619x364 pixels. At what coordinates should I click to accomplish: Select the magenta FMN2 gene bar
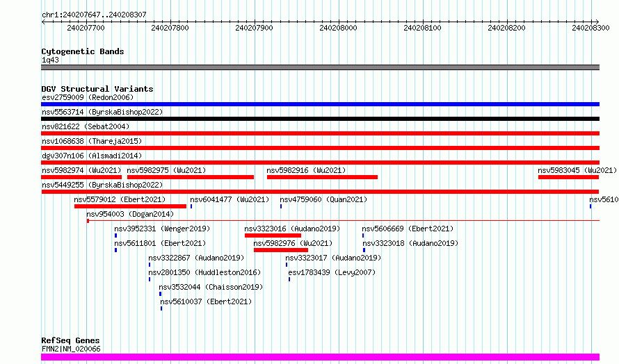click(320, 357)
